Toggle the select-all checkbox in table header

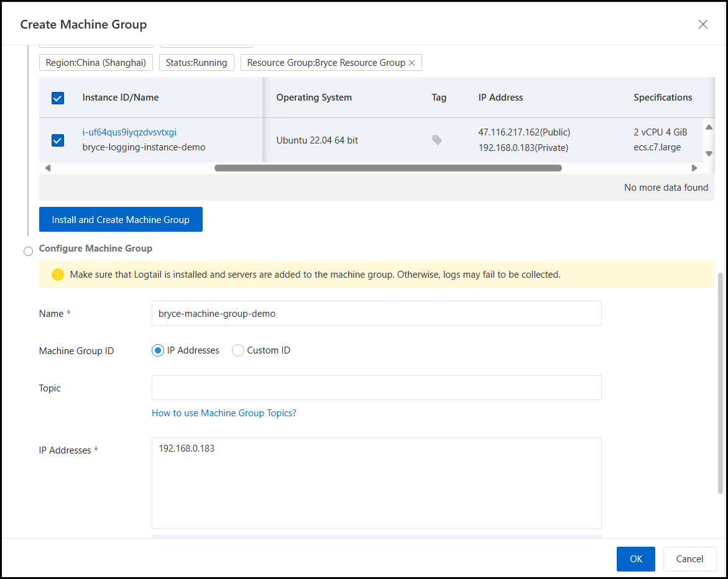[58, 98]
